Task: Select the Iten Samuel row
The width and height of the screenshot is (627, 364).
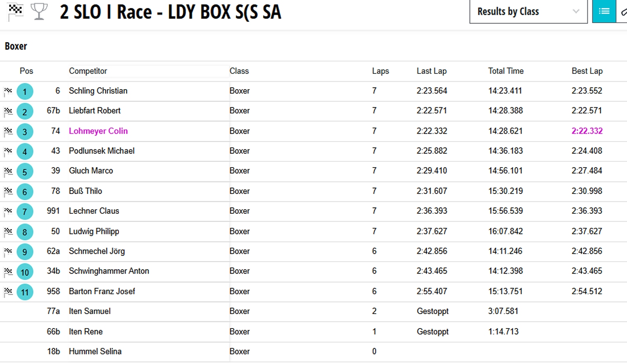Action: 90,311
